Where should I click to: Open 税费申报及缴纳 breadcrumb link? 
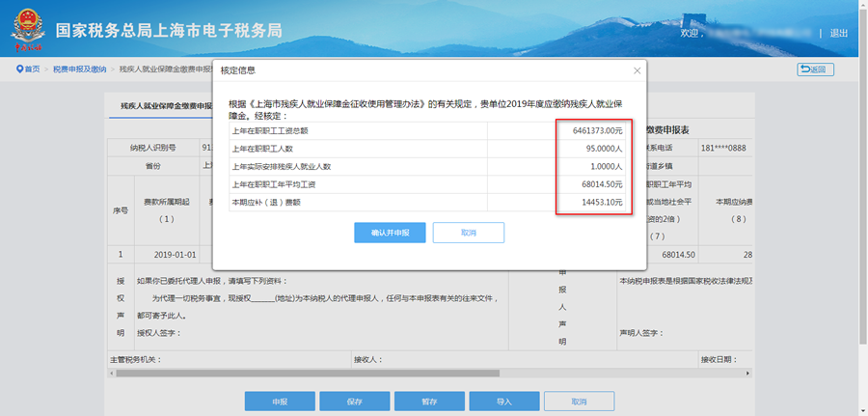(79, 69)
